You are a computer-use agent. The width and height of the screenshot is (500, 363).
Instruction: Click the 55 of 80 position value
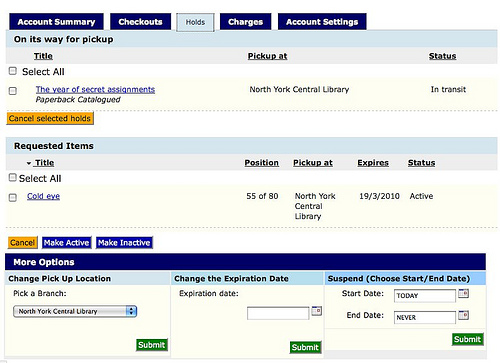(x=262, y=196)
